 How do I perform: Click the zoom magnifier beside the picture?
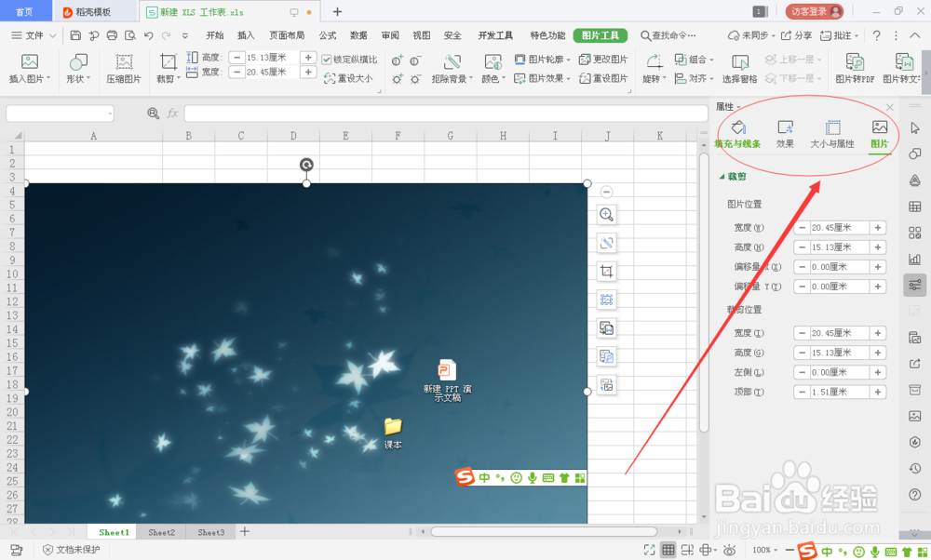[x=606, y=214]
